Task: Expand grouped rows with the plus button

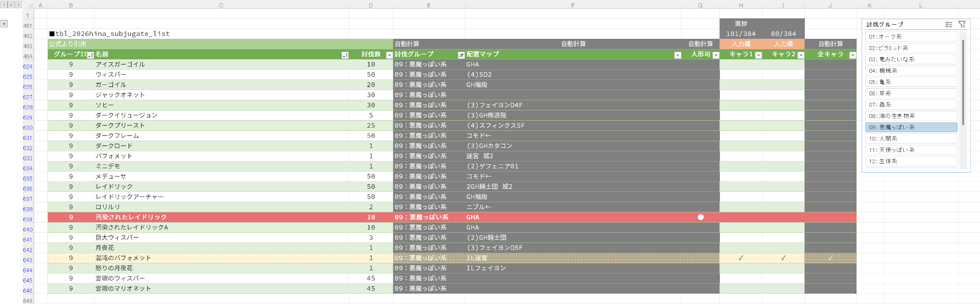Action: (4, 24)
